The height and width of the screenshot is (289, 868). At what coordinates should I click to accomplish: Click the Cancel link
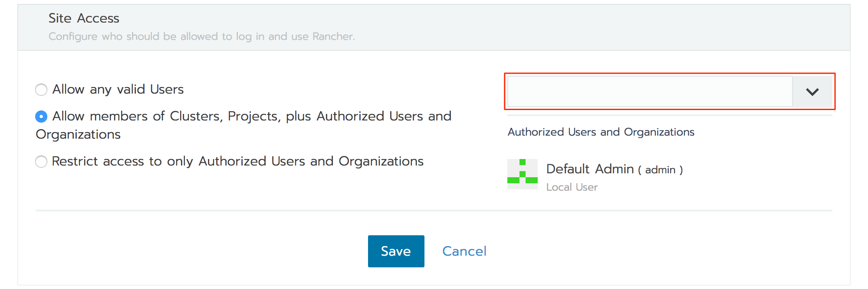[464, 251]
